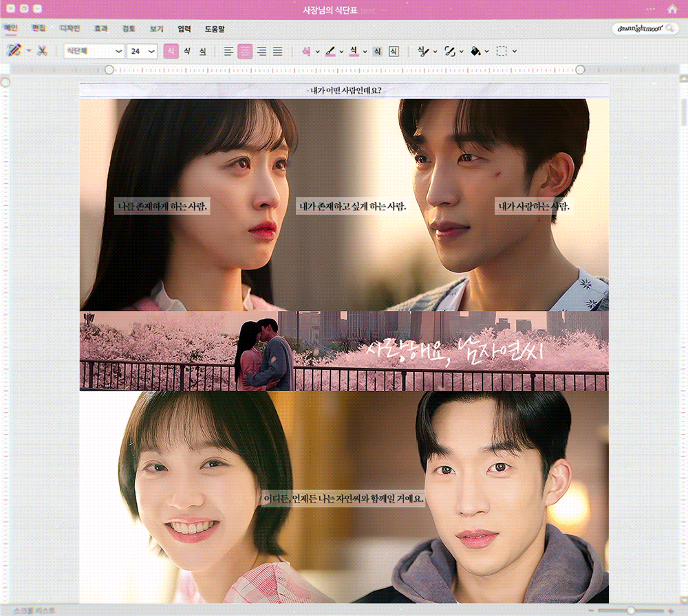Click the caption 어디든, 언제든 나는 자연씨와 함께일 거에요.
Image resolution: width=688 pixels, height=616 pixels.
(x=343, y=498)
